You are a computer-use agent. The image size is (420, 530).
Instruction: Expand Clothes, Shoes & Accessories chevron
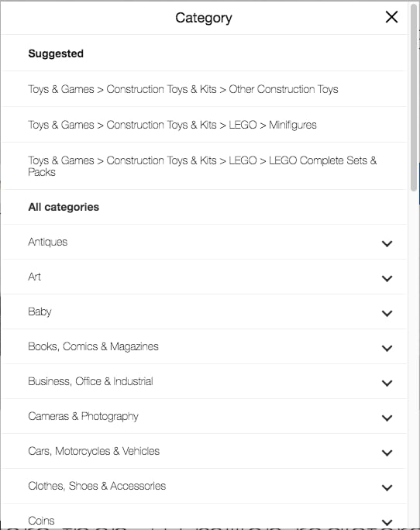coord(387,487)
